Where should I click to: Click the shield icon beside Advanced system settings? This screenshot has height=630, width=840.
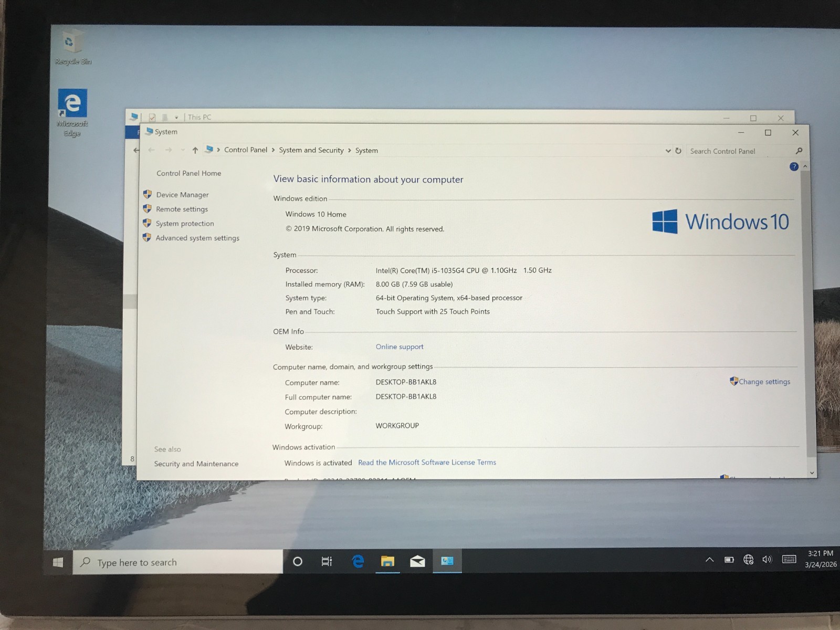pyautogui.click(x=146, y=237)
